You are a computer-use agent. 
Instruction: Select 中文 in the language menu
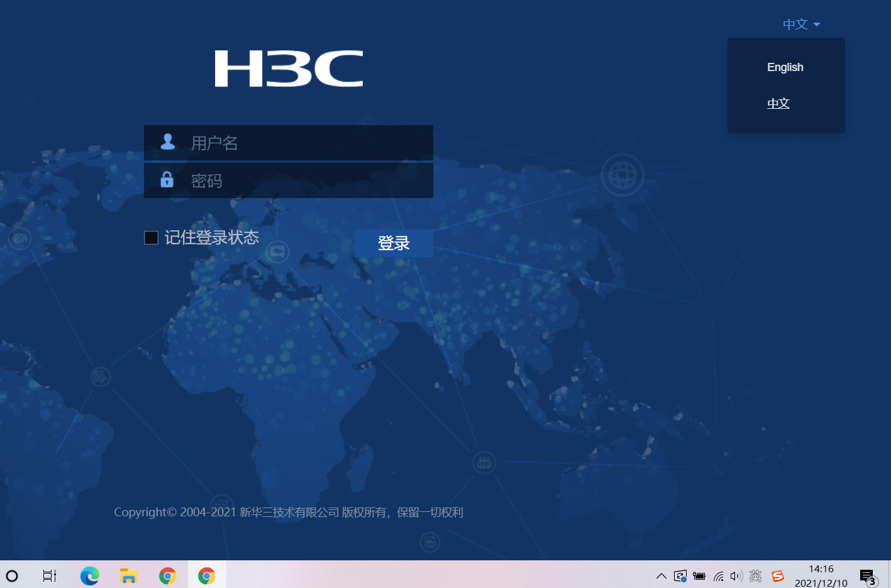778,103
